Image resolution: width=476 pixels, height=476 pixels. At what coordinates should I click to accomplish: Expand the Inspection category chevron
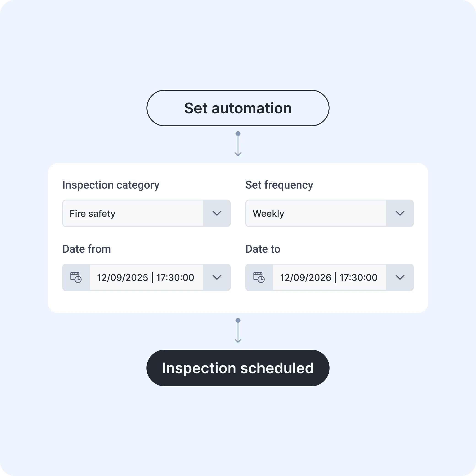tap(217, 213)
